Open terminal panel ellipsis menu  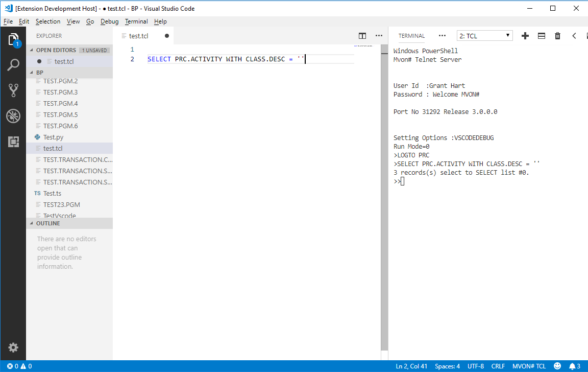[442, 36]
